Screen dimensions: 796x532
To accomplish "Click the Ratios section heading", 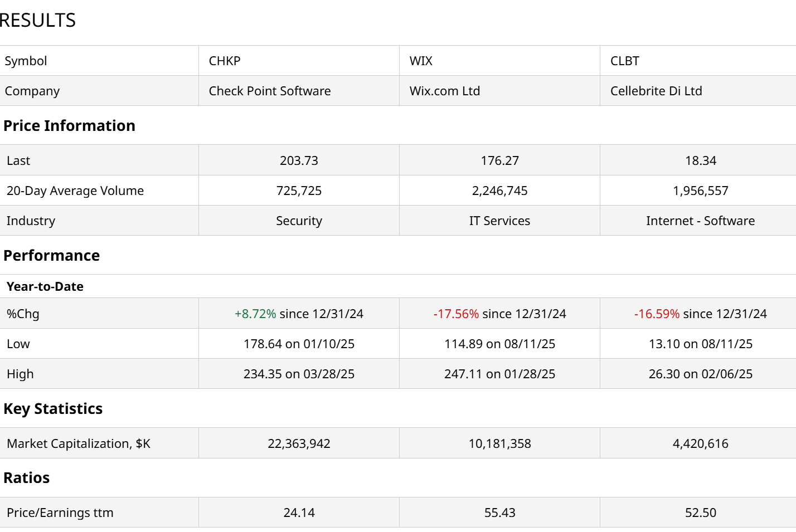I will click(27, 477).
